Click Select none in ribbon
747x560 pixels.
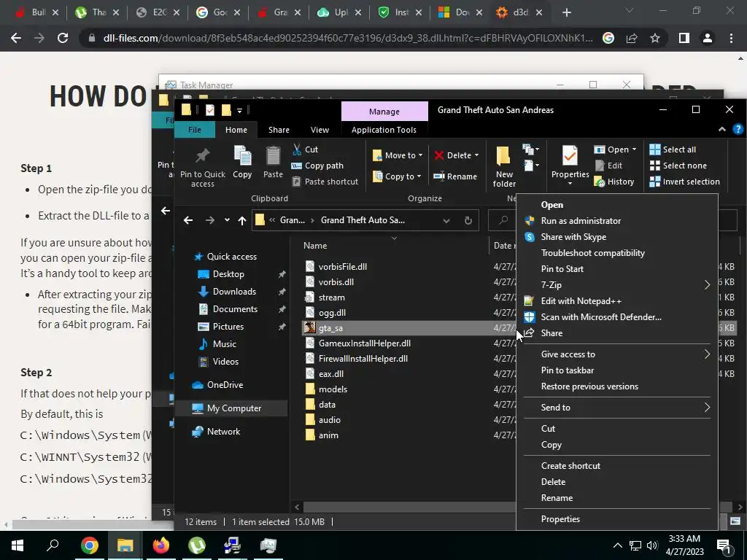click(678, 166)
